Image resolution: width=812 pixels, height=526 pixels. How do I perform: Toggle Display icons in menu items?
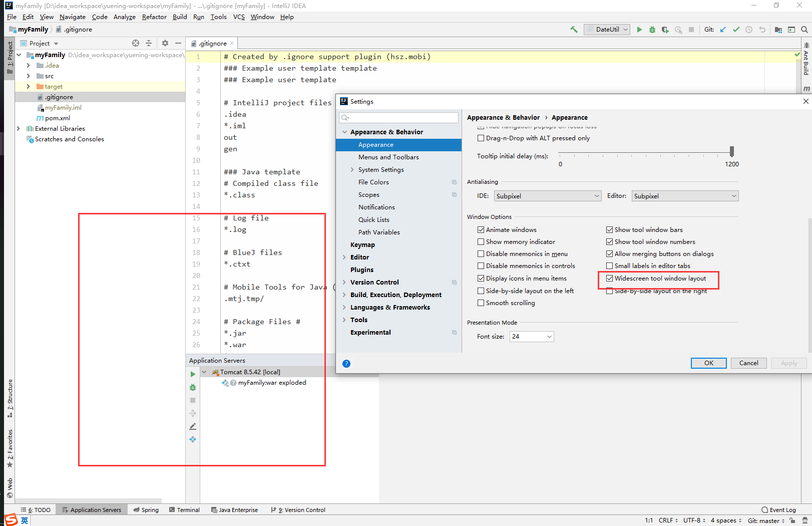[x=481, y=279]
